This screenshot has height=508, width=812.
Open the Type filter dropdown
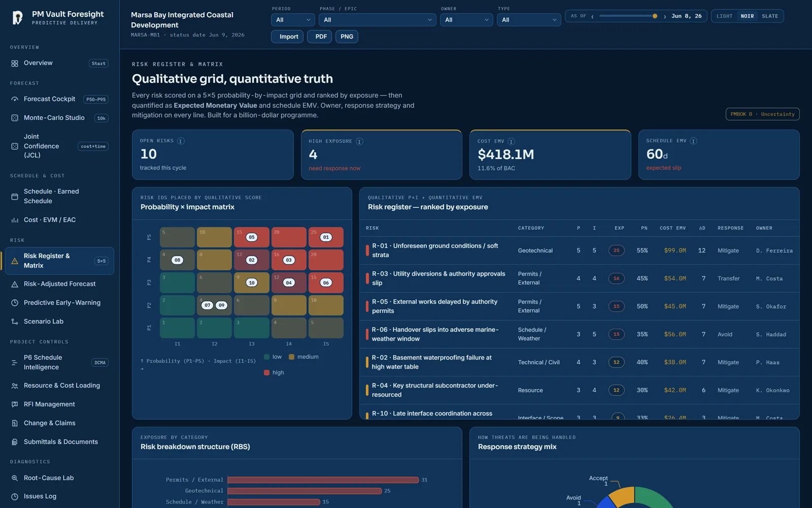pos(528,20)
